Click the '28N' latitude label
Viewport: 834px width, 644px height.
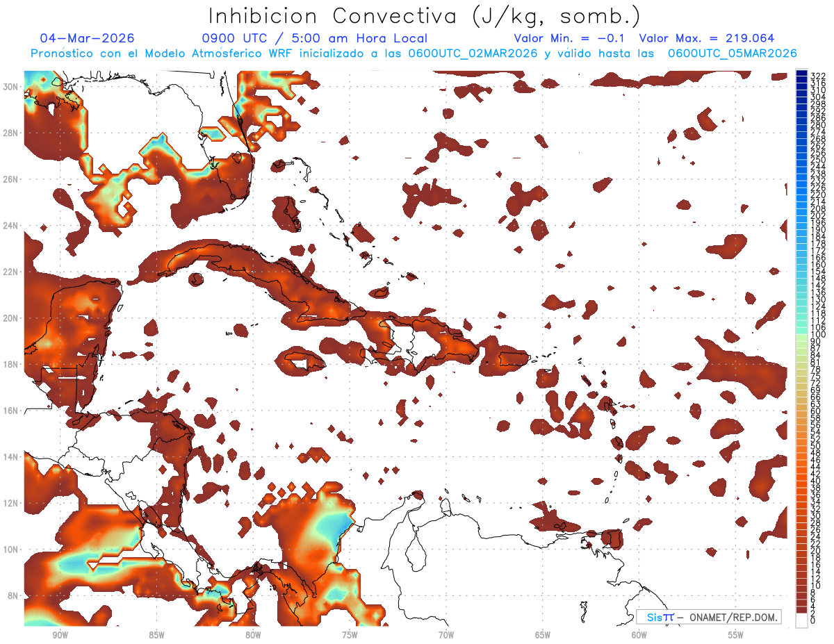coord(12,133)
